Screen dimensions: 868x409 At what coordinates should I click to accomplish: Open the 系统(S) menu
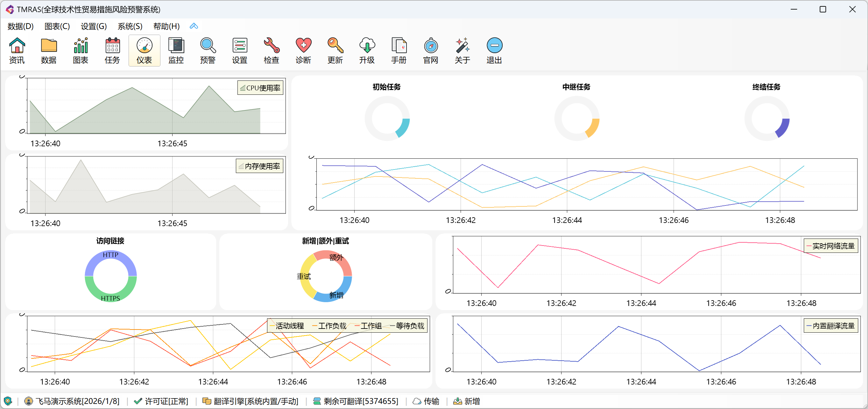130,26
